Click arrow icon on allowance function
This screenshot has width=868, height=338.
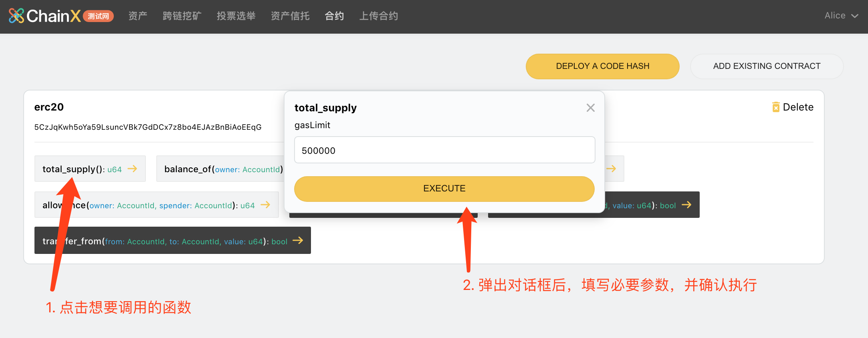265,205
